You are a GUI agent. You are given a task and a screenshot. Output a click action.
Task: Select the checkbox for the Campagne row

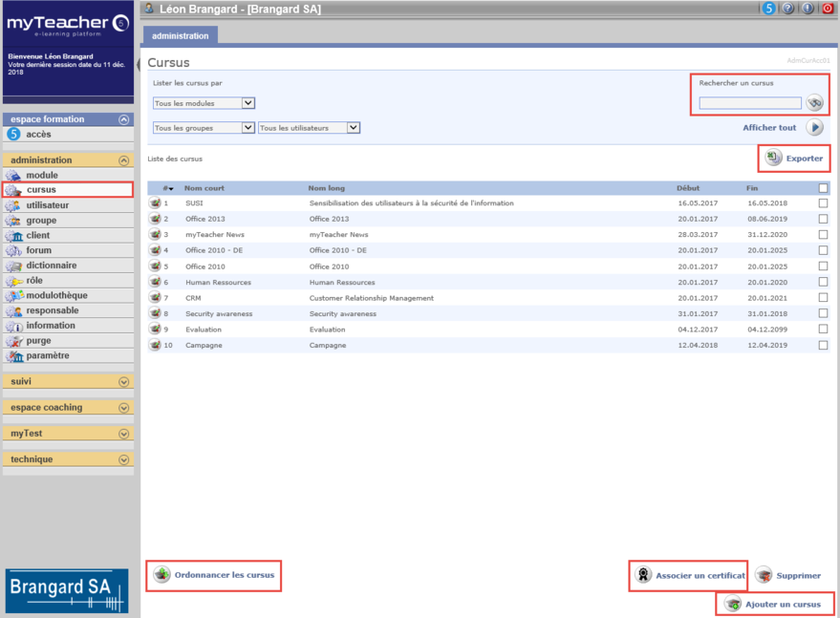(823, 346)
